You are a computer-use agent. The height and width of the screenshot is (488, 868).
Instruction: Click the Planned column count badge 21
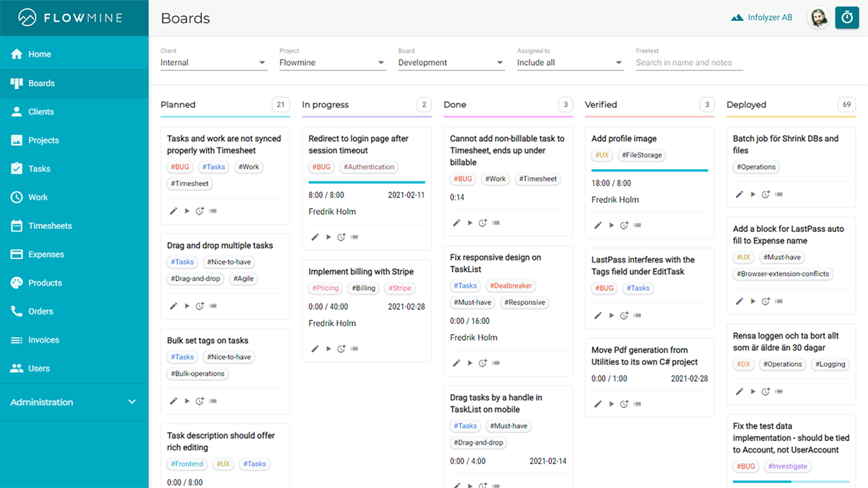281,105
